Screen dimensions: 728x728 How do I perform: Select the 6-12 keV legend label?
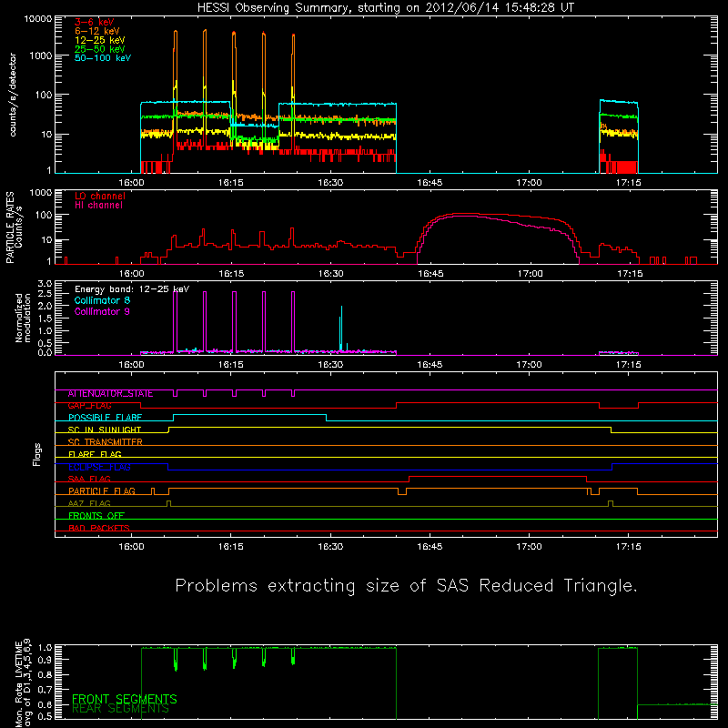point(97,31)
